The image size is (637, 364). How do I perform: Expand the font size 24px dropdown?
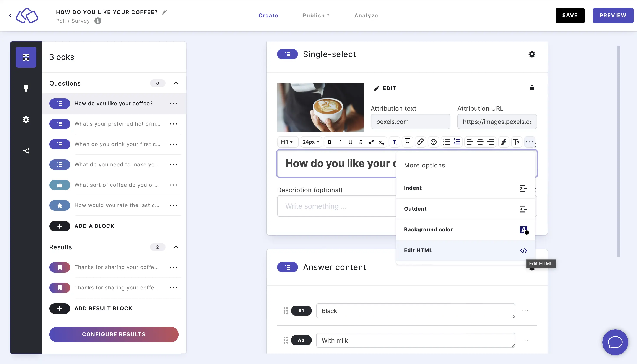click(x=310, y=142)
